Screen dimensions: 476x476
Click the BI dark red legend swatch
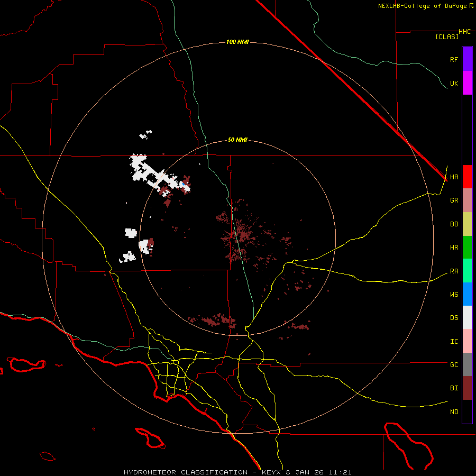(x=467, y=388)
